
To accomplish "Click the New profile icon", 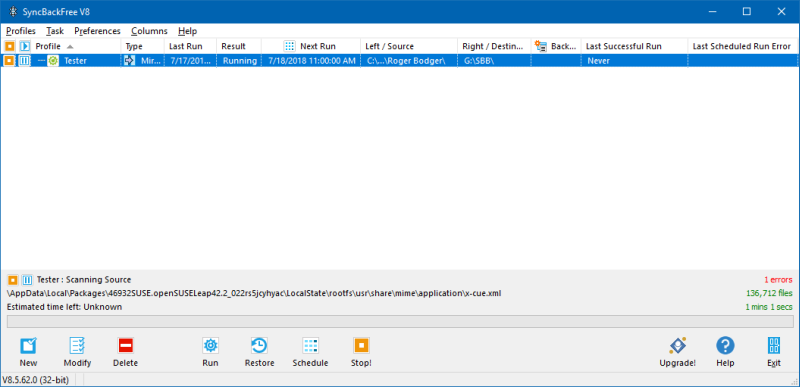I will 28,346.
